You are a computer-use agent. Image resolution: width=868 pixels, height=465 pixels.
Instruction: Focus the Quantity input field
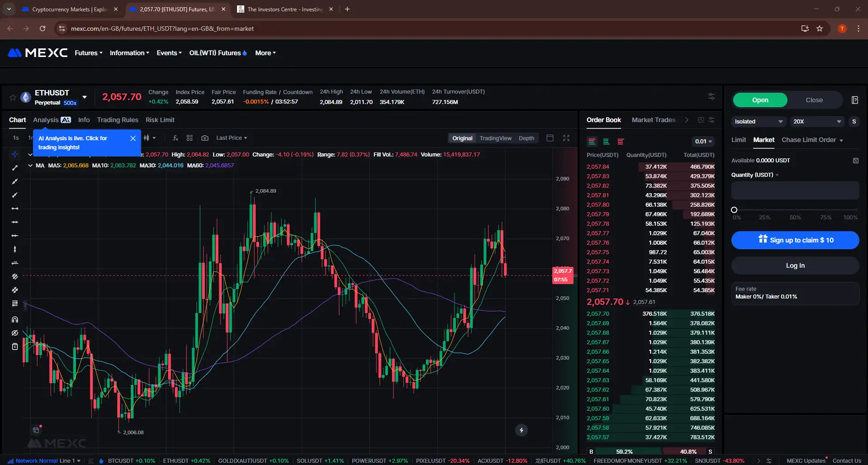795,190
